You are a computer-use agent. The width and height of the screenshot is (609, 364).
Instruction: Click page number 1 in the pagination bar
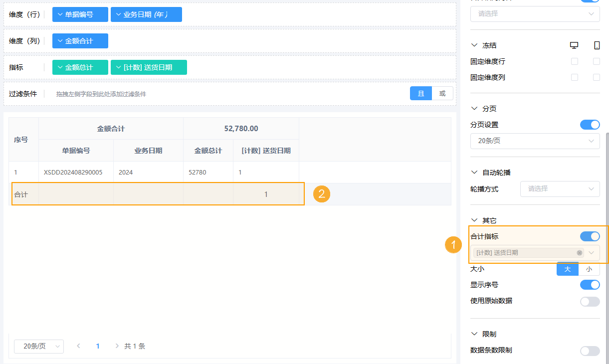[98, 346]
